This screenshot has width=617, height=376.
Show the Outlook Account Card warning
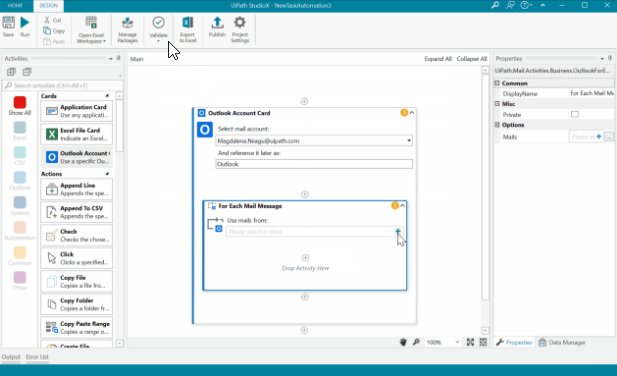[404, 113]
